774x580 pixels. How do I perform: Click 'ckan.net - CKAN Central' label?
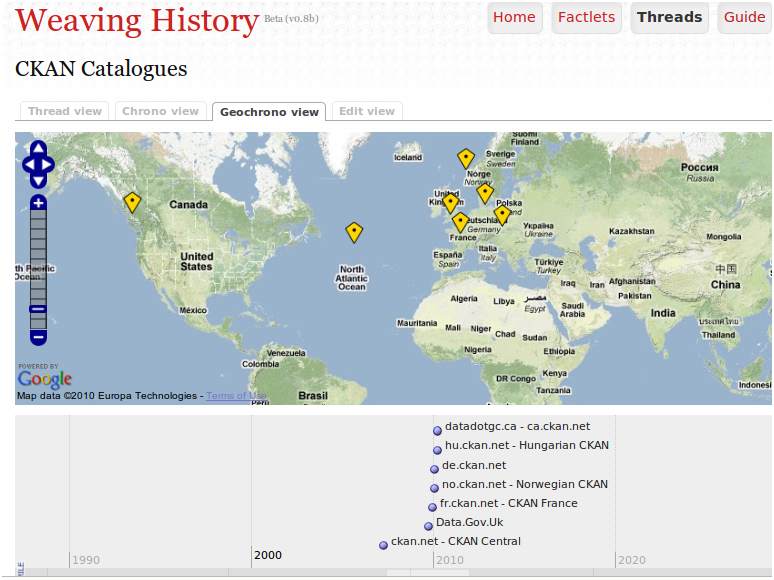coord(456,541)
